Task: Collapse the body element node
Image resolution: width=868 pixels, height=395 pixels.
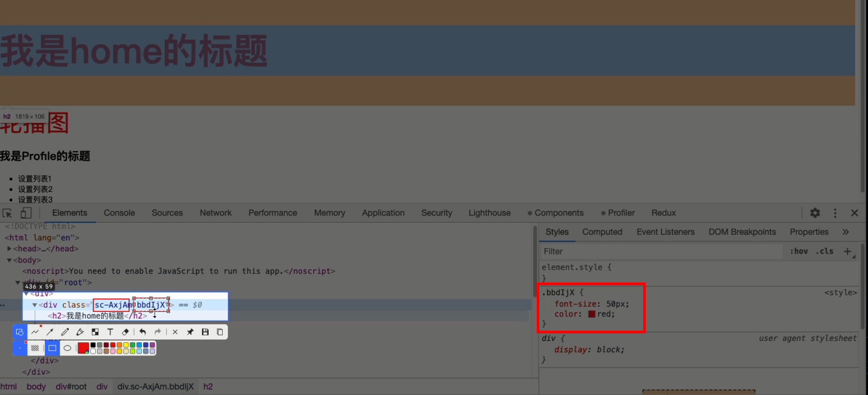Action: pos(9,260)
